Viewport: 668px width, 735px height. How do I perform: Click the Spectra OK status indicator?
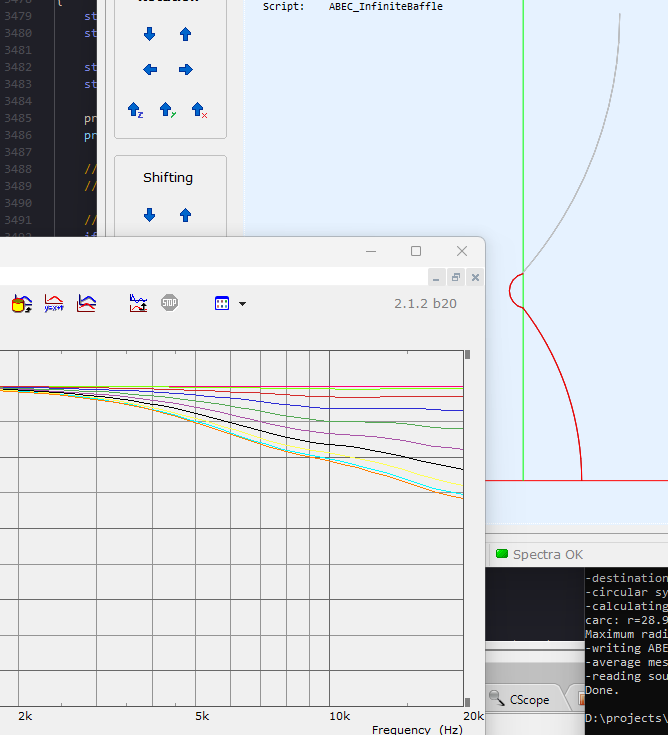tap(539, 555)
